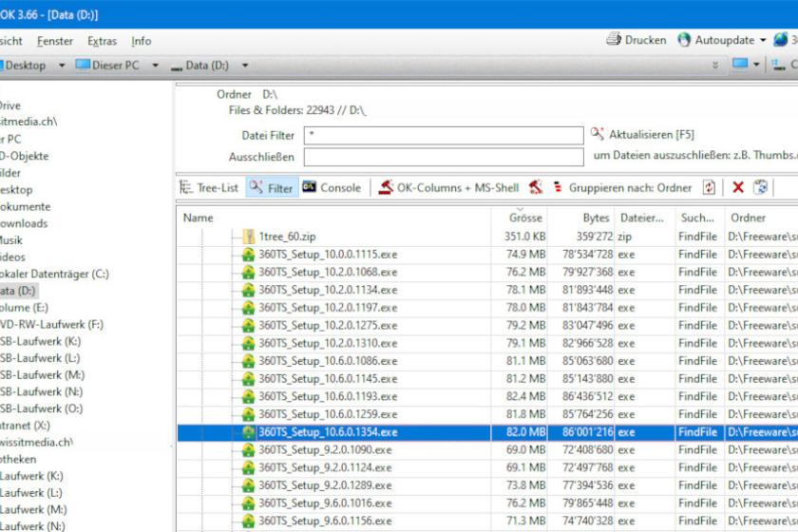Click into the Datei Filter input field

pos(444,136)
